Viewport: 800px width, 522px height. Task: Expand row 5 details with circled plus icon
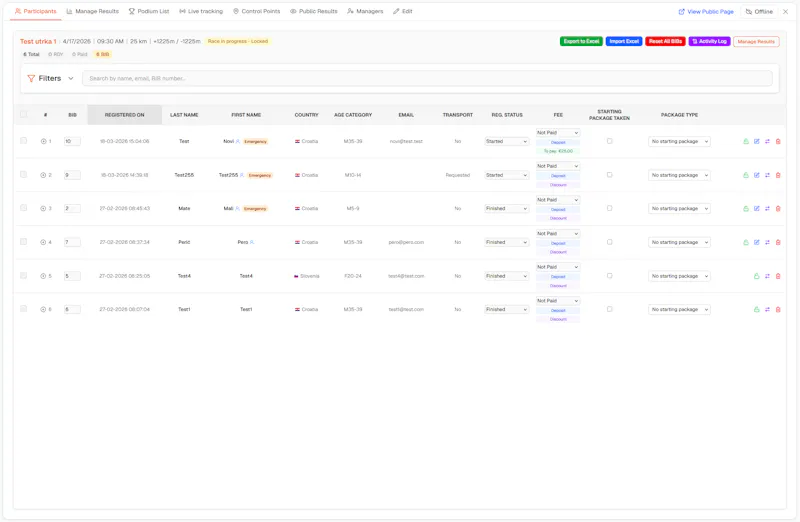coord(43,276)
